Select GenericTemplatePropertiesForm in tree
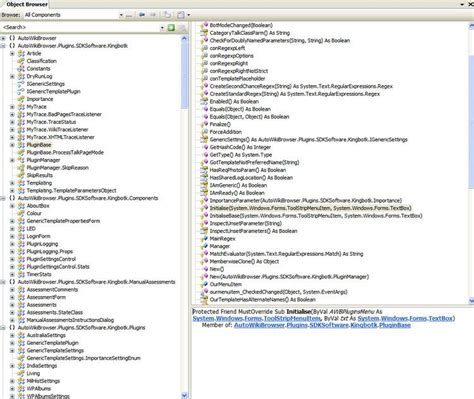Viewport: 474px width, 399px height. [x=63, y=221]
